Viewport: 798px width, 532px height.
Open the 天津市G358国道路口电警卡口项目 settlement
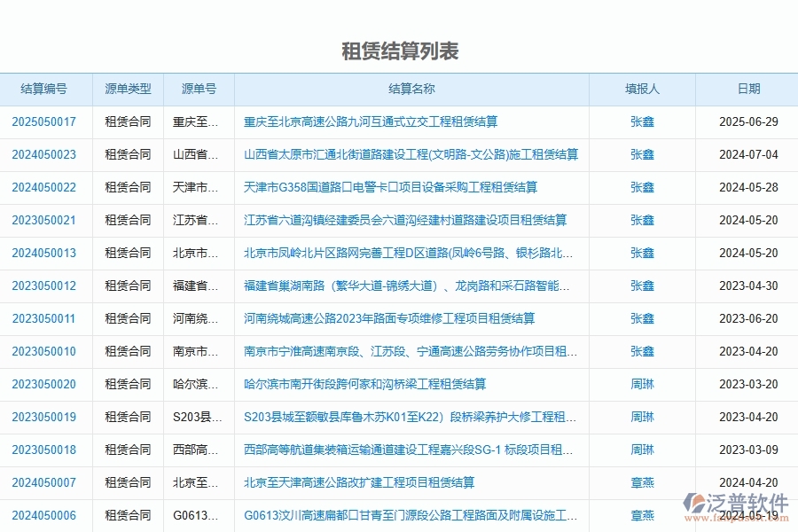(387, 187)
